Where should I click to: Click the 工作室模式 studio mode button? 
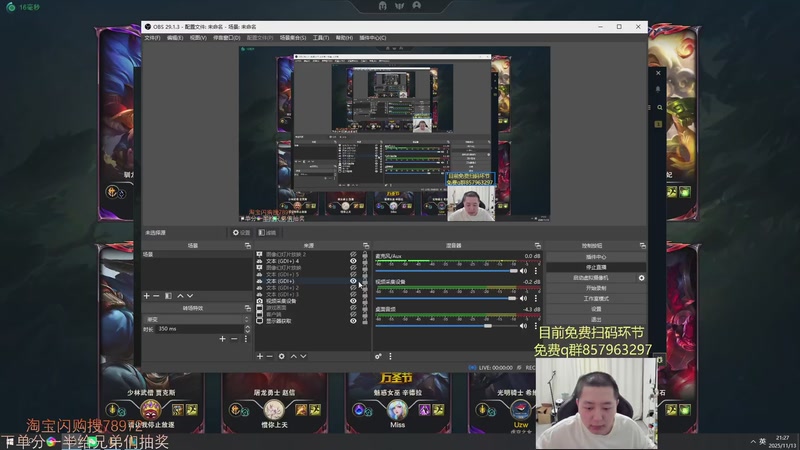596,298
